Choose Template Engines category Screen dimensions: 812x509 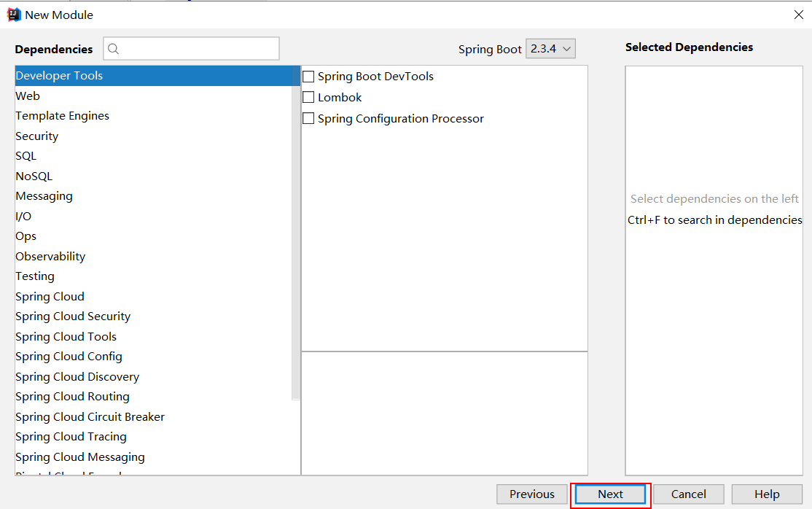tap(155, 116)
